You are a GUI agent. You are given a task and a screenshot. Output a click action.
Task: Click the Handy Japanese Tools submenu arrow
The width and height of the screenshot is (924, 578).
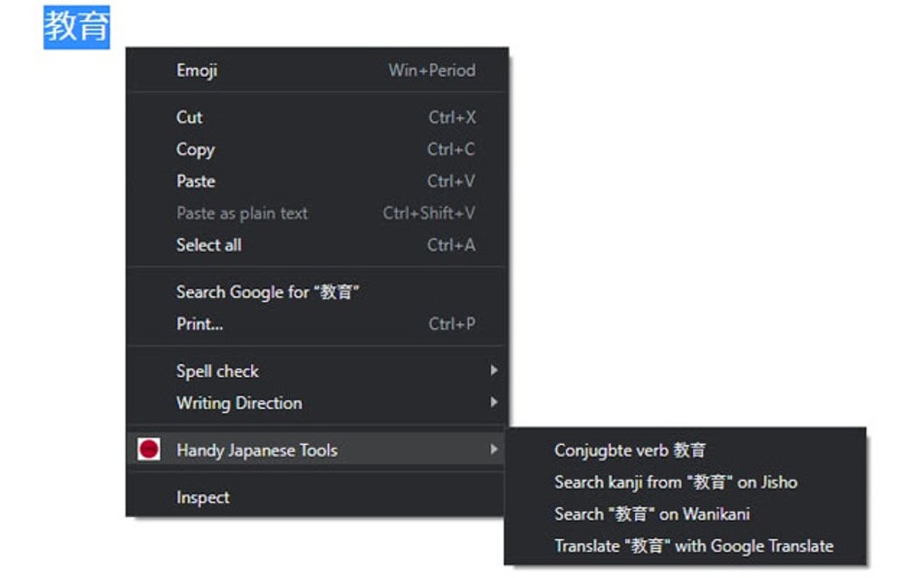494,449
